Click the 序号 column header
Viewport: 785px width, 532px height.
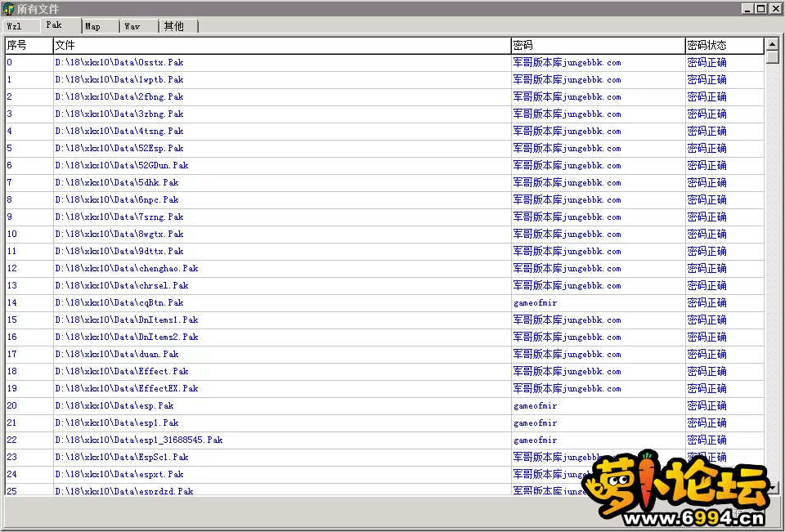tap(29, 46)
